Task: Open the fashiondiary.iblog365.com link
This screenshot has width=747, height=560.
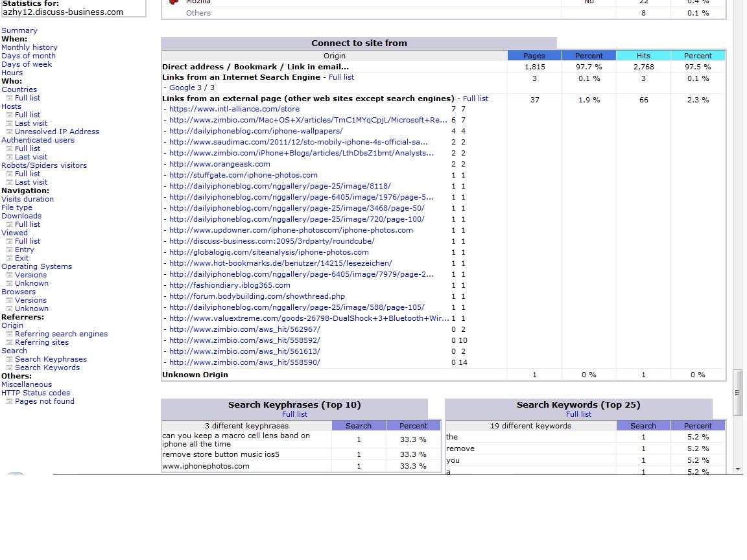Action: (x=230, y=285)
